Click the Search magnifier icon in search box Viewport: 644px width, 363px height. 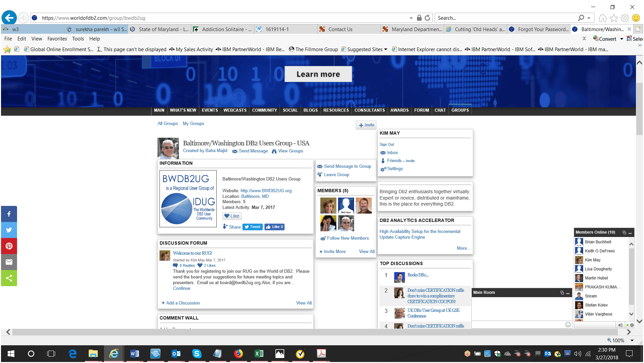(x=581, y=18)
